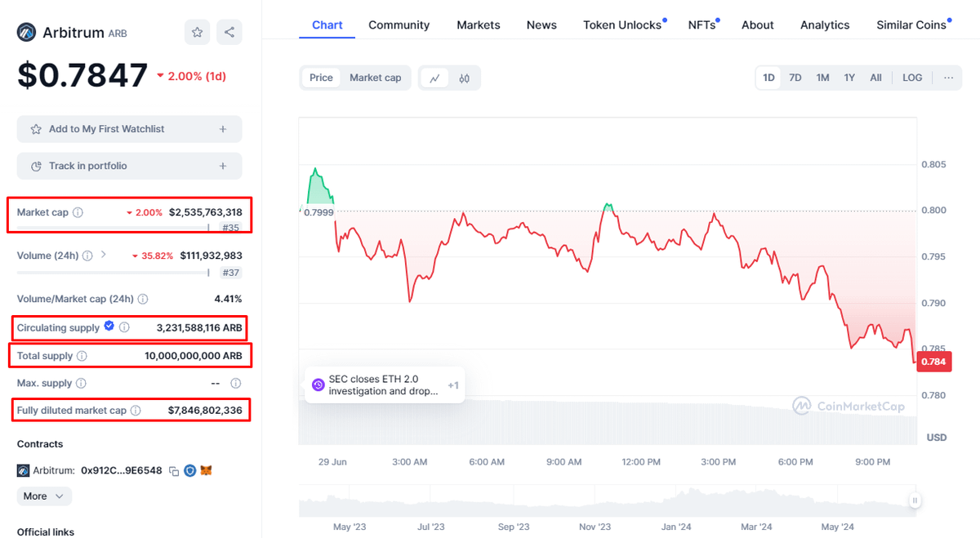Open the About tab
This screenshot has height=538, width=980.
tap(758, 24)
